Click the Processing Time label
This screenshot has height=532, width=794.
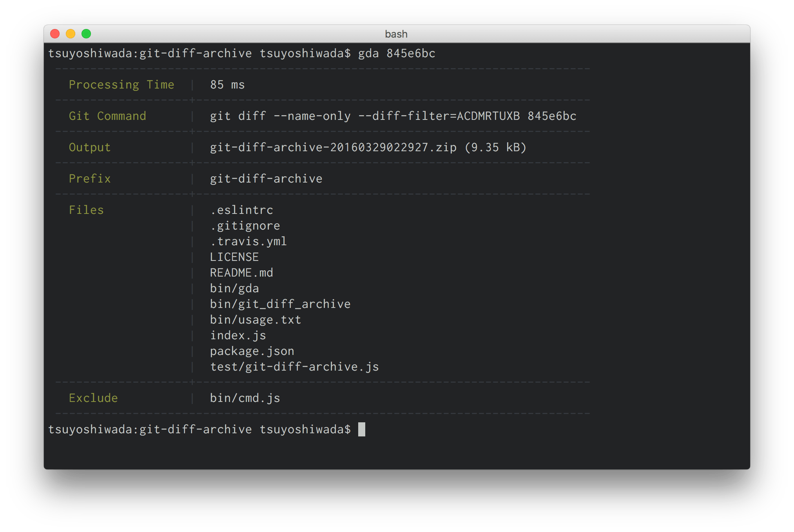121,84
